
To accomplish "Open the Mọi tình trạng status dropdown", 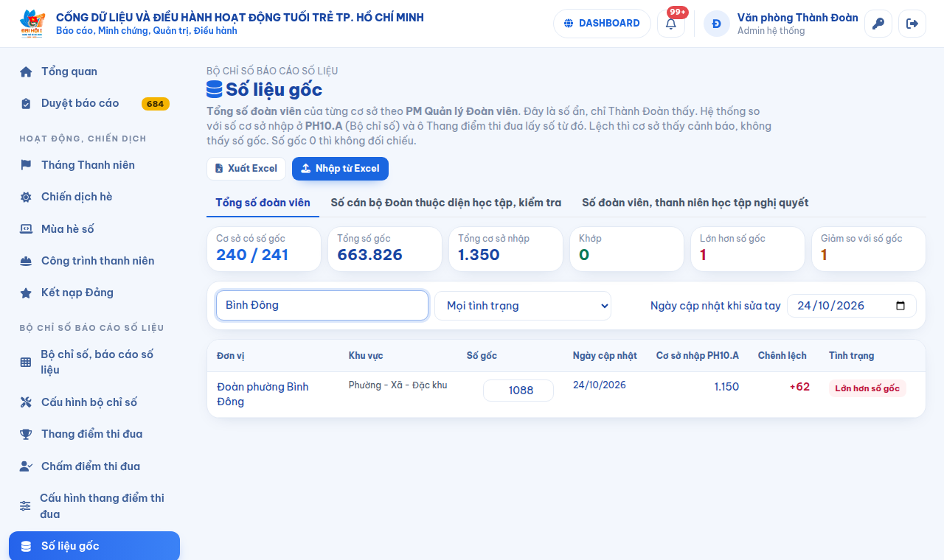I will click(523, 306).
